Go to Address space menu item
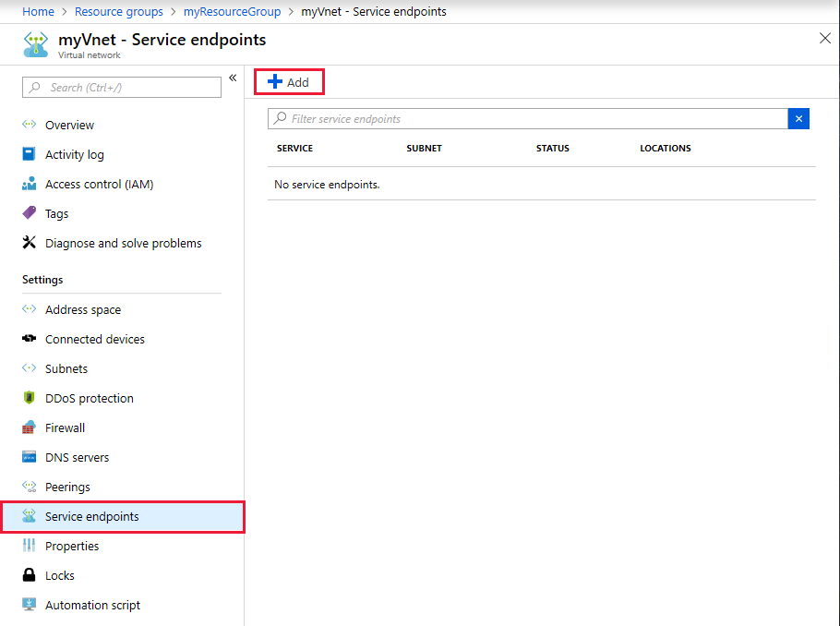The height and width of the screenshot is (626, 840). 83,309
